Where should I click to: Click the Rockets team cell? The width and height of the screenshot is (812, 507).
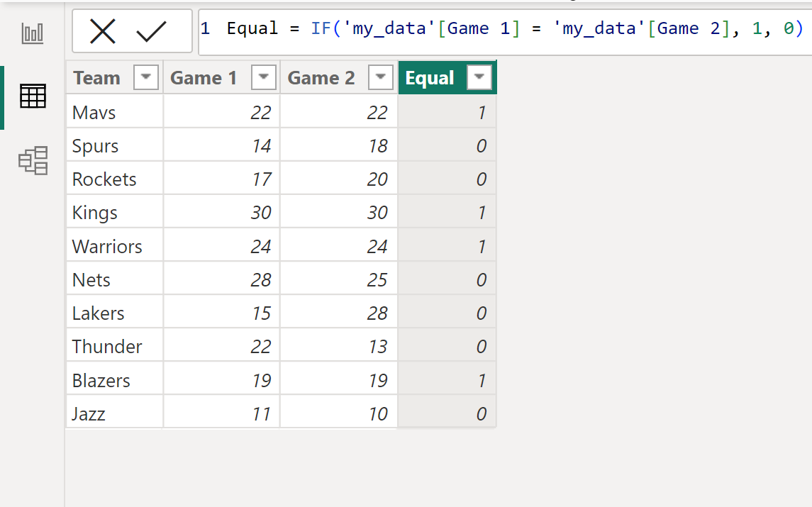pos(114,179)
